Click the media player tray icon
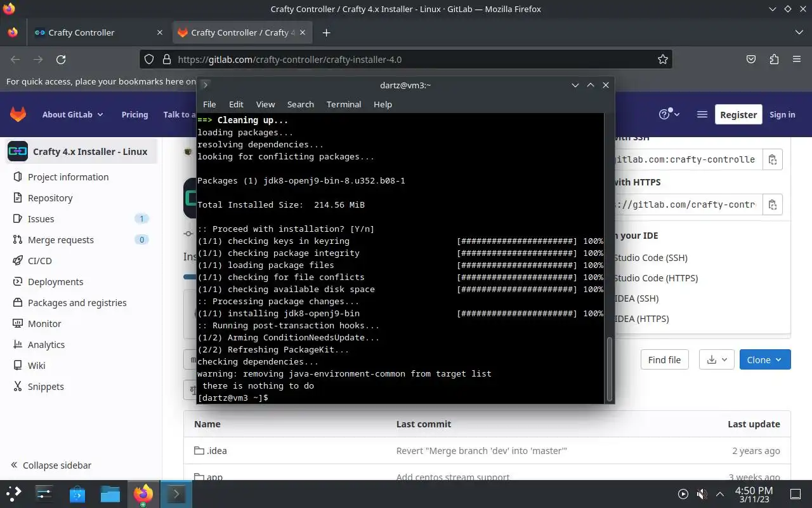This screenshot has height=508, width=812. (683, 493)
